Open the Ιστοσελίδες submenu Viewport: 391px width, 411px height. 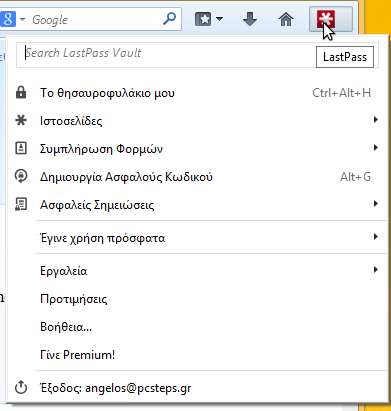[x=197, y=121]
